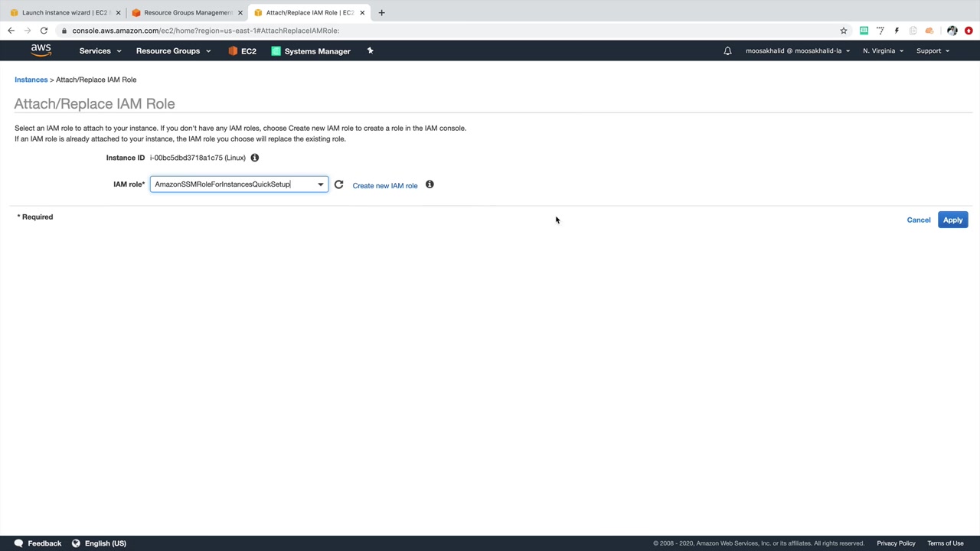This screenshot has height=551, width=980.
Task: Click the AWS logo home icon
Action: point(41,51)
